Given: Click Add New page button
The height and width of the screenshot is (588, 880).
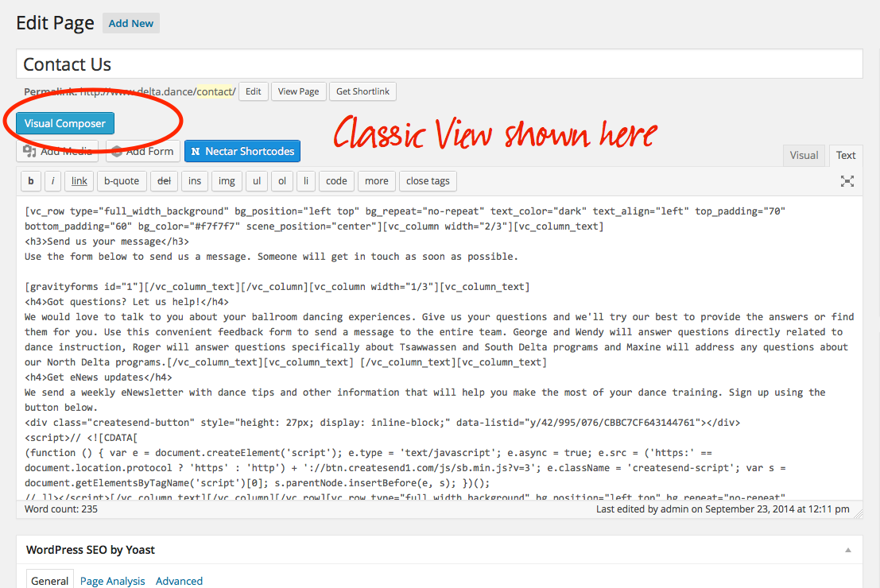Looking at the screenshot, I should (131, 23).
